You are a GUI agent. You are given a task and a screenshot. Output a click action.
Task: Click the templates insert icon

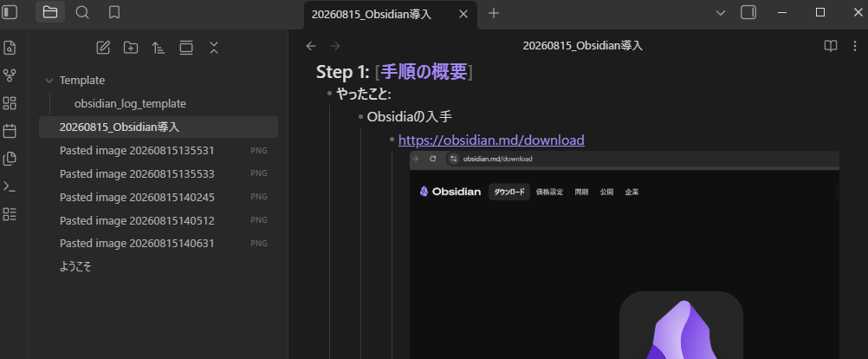(10, 159)
